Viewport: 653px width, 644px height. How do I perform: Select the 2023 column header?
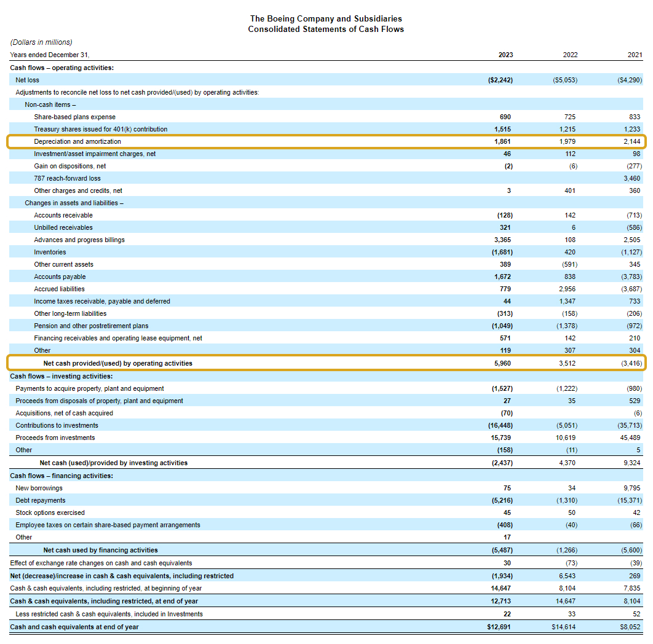tap(504, 55)
